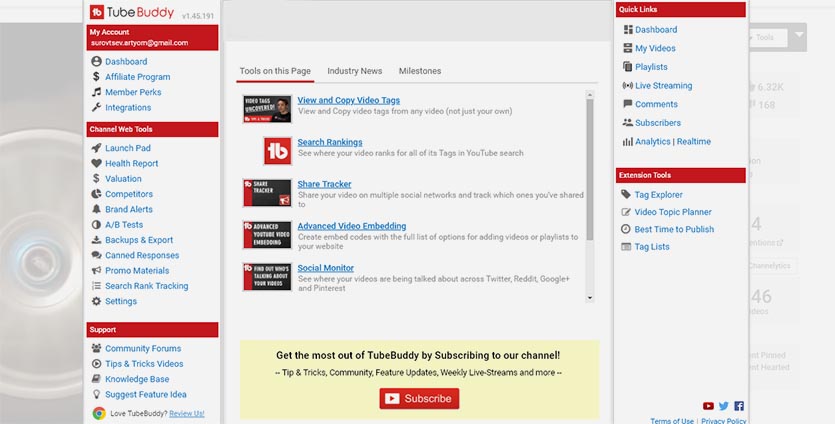Click the YouTube icon in the footer
The height and width of the screenshot is (424, 835).
pyautogui.click(x=708, y=406)
